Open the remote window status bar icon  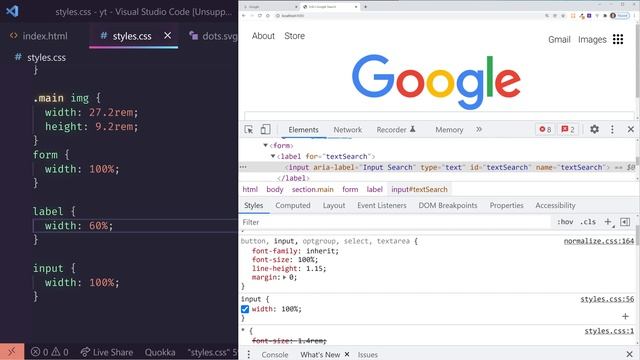(12, 351)
